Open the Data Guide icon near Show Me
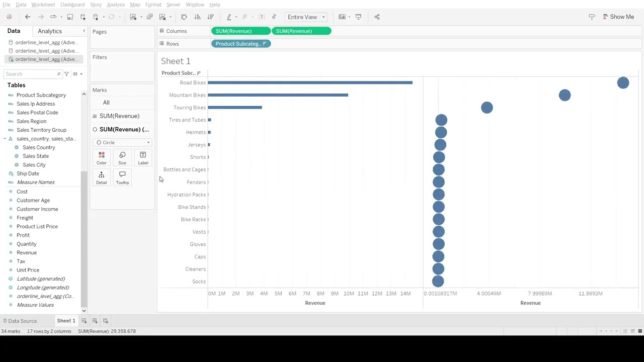Screen dimensions: 644x362 coord(592,17)
